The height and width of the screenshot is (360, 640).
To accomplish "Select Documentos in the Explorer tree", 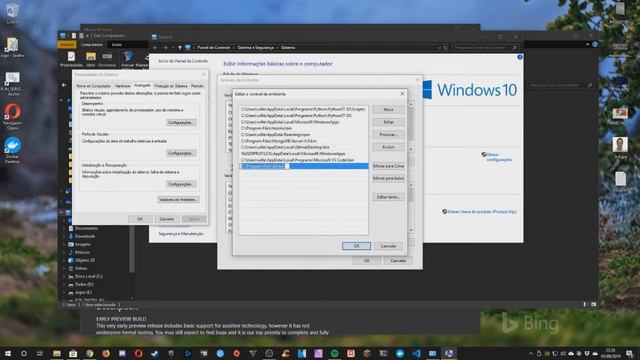I will pyautogui.click(x=86, y=228).
